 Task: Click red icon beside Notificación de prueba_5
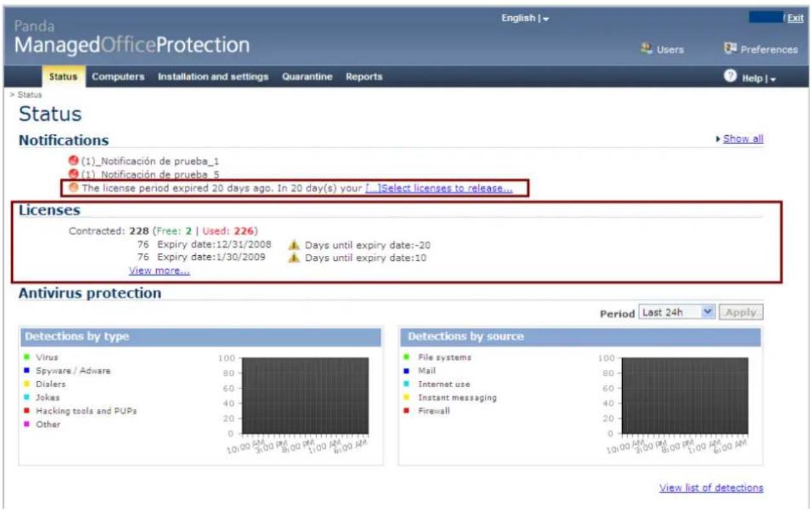[73, 174]
